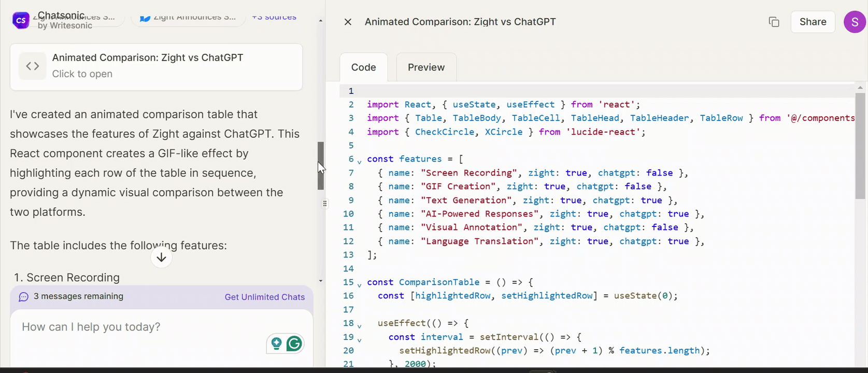The image size is (868, 373).
Task: Click the chat scrollbar down arrow
Action: (x=321, y=281)
